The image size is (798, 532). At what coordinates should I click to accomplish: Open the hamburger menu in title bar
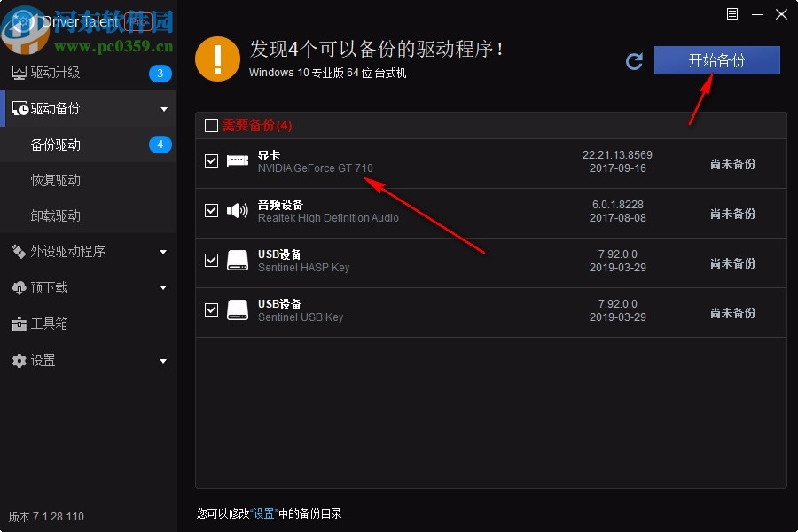click(x=731, y=14)
